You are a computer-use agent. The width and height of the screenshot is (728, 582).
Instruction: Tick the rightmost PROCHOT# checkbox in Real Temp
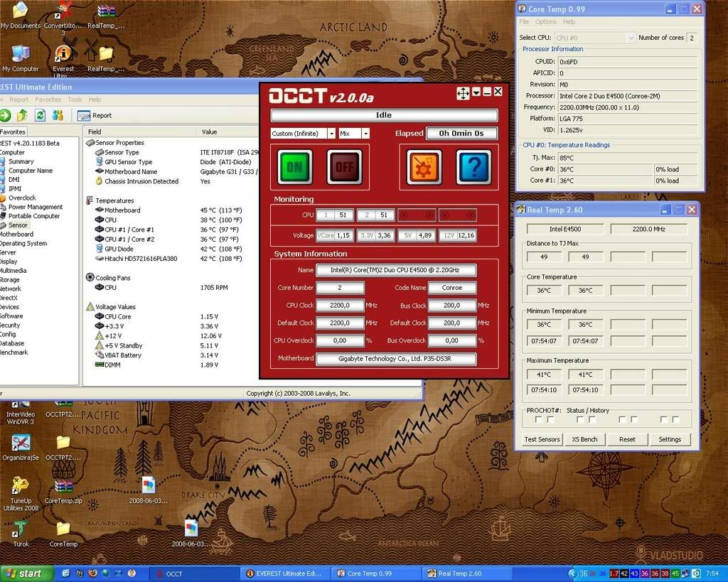675,419
